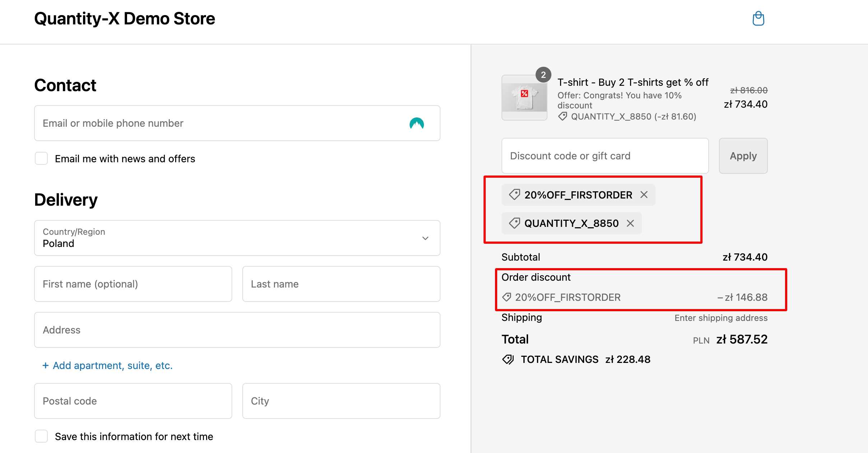Enable Email me with news and offers
Image resolution: width=868 pixels, height=453 pixels.
(41, 158)
